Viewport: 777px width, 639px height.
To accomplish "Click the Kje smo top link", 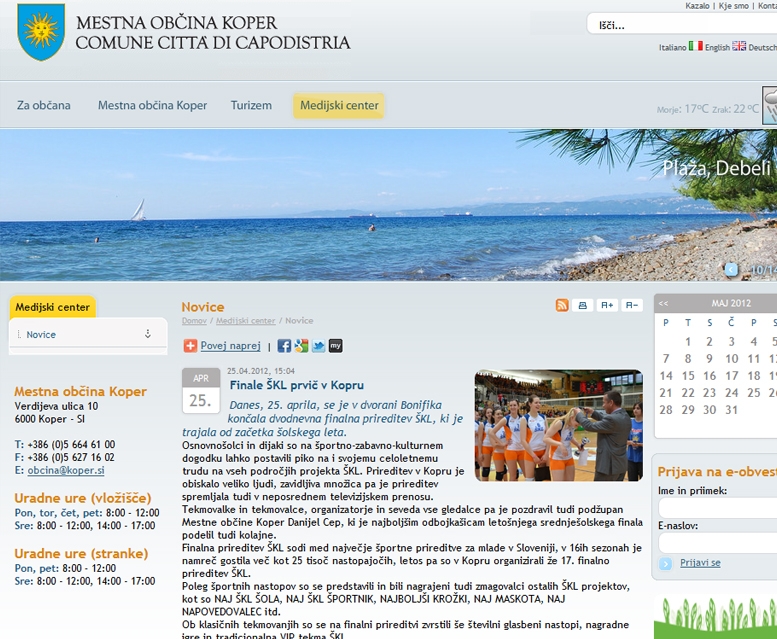I will pos(733,5).
